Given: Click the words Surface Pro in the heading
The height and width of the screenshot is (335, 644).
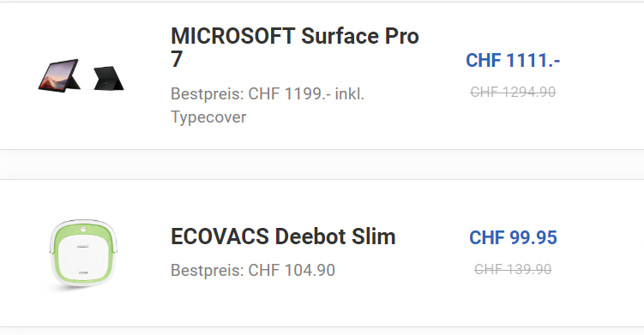Looking at the screenshot, I should [x=360, y=36].
